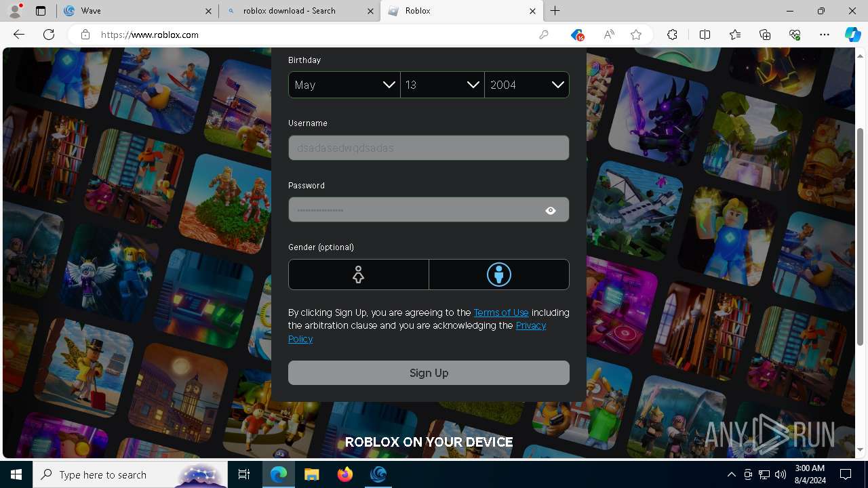Select the Roblox tab
Image resolution: width=868 pixels, height=488 pixels.
[x=462, y=11]
